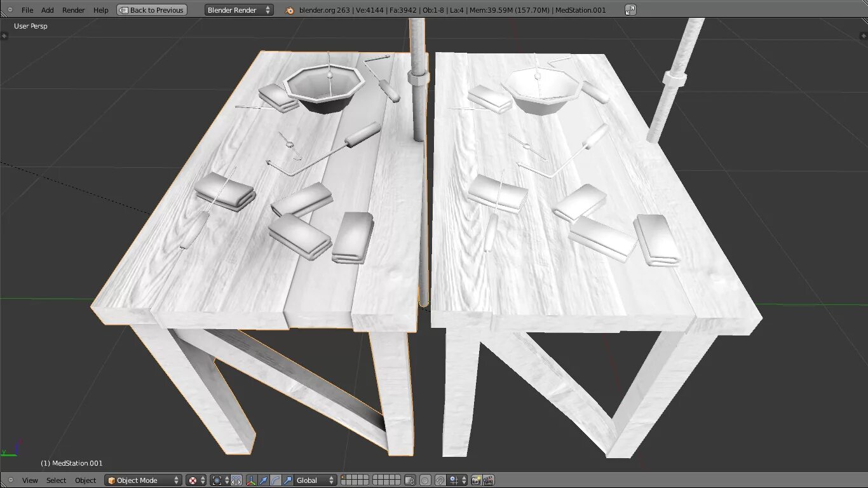This screenshot has width=868, height=488.
Task: Toggle the magnet snapping icon on
Action: (440, 480)
